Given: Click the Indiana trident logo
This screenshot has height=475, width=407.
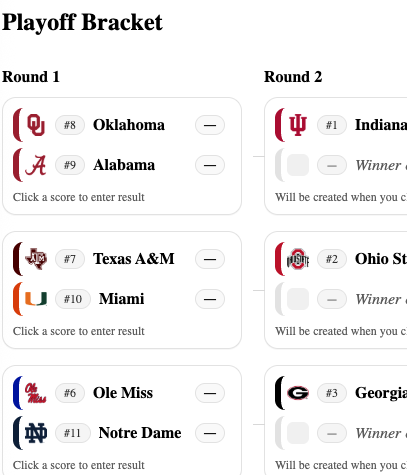Looking at the screenshot, I should (298, 125).
